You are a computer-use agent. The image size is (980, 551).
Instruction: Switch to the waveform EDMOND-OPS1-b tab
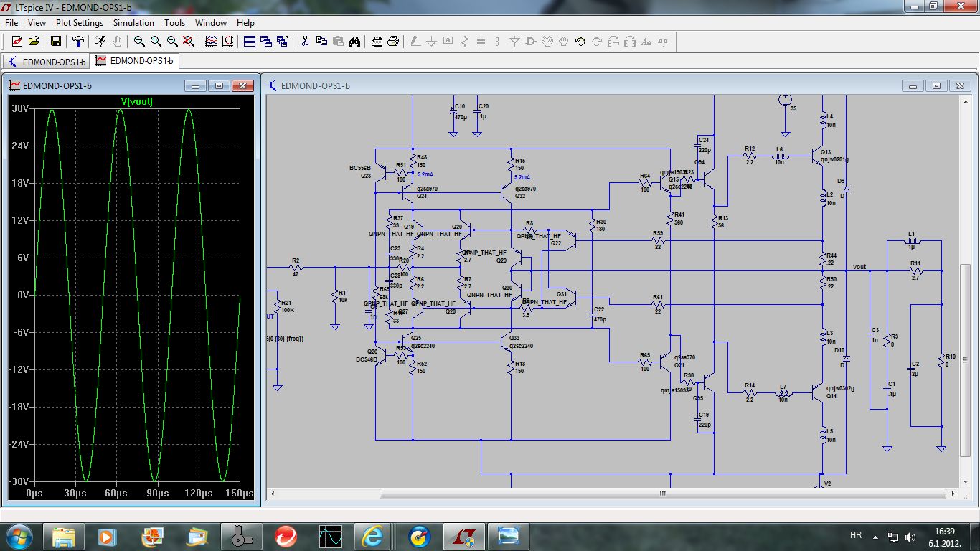tap(135, 61)
